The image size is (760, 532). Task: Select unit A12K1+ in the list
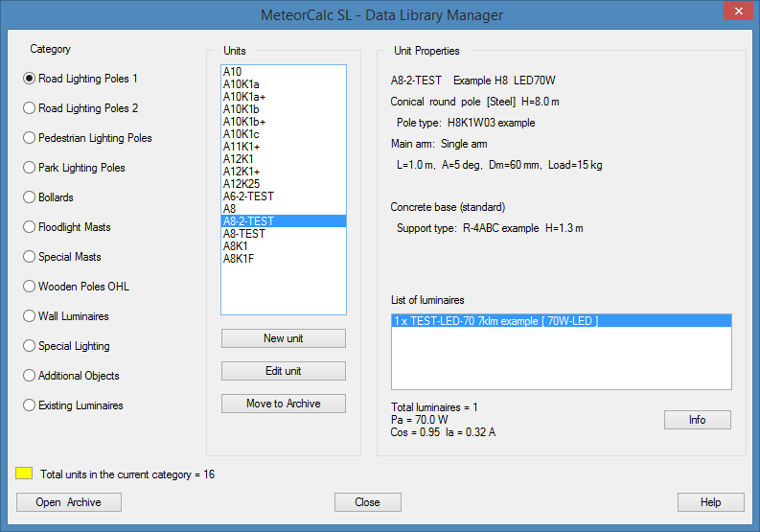[284, 172]
